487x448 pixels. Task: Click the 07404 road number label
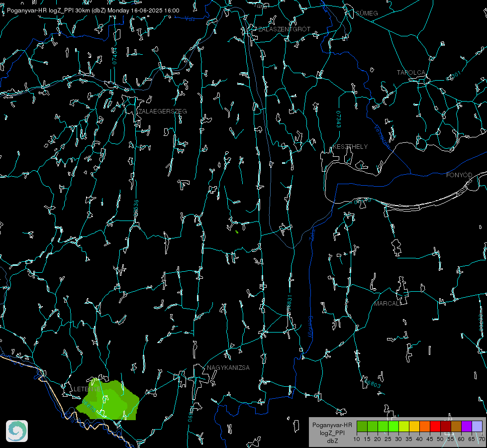[x=114, y=56]
